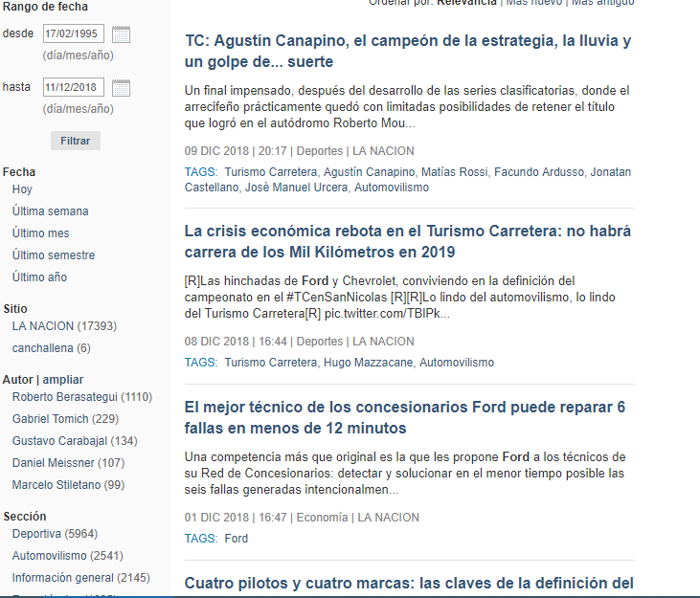Filter results by Último año
The image size is (700, 598).
point(39,277)
